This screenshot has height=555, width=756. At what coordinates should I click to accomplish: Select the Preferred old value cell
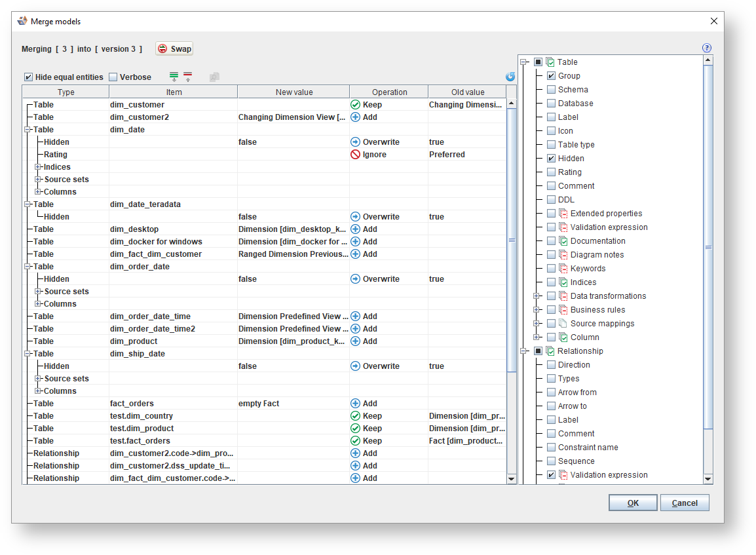[467, 154]
